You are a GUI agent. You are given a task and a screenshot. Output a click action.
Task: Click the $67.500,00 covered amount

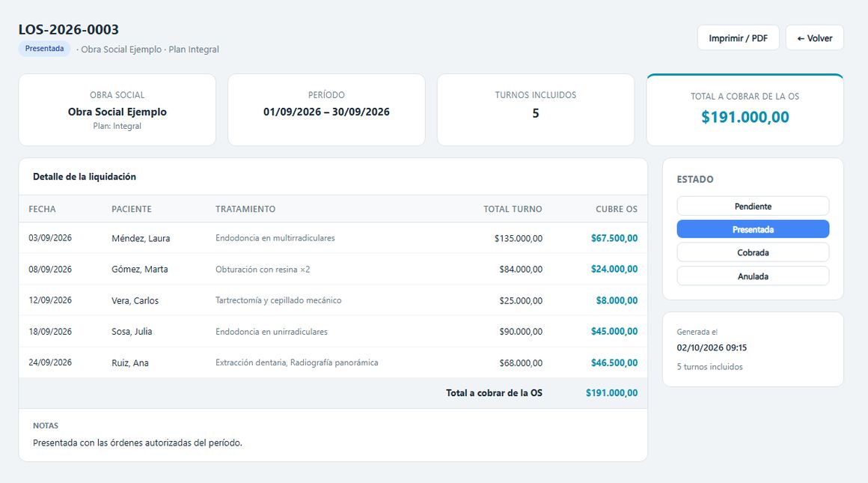[x=614, y=238]
